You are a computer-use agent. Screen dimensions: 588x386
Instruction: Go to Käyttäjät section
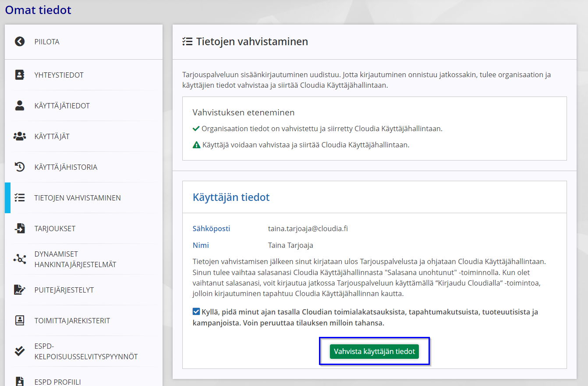[84, 136]
